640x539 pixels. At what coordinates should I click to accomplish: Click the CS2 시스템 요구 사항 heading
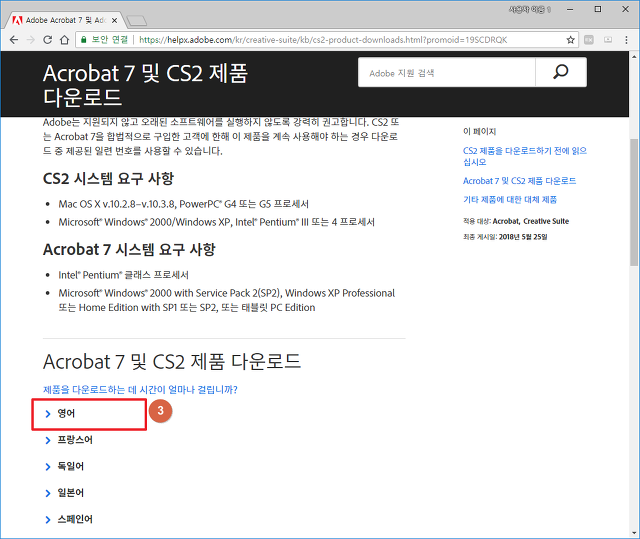(x=109, y=179)
